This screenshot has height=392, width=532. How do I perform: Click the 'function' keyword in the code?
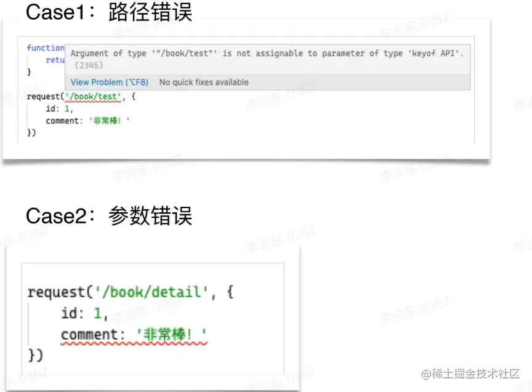coord(46,48)
